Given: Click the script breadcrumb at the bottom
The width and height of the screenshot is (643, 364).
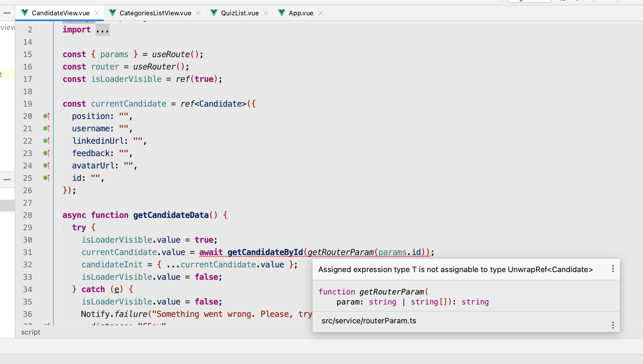Looking at the screenshot, I should click(30, 332).
